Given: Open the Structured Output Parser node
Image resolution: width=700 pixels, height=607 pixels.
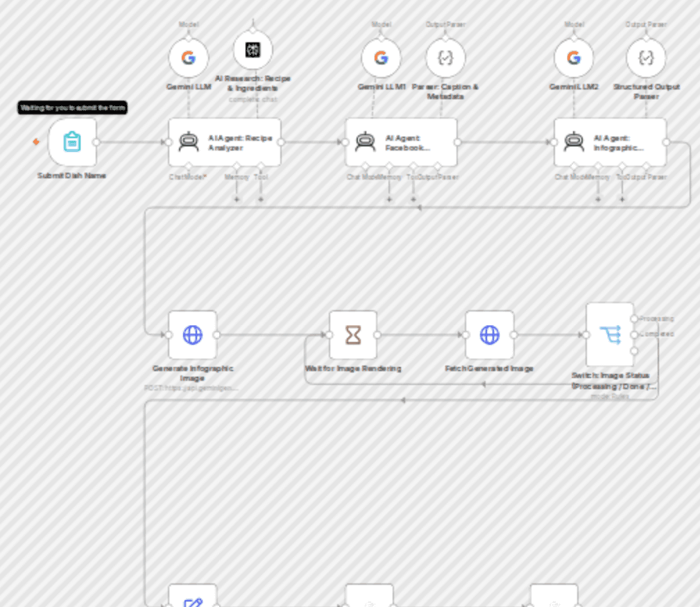Looking at the screenshot, I should 646,58.
